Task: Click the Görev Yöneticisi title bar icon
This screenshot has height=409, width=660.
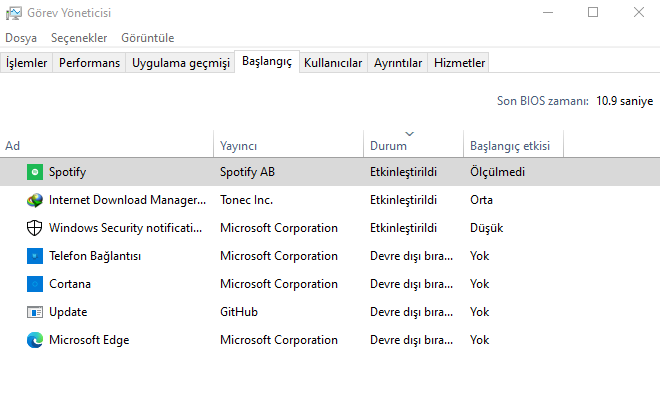Action: [12, 13]
